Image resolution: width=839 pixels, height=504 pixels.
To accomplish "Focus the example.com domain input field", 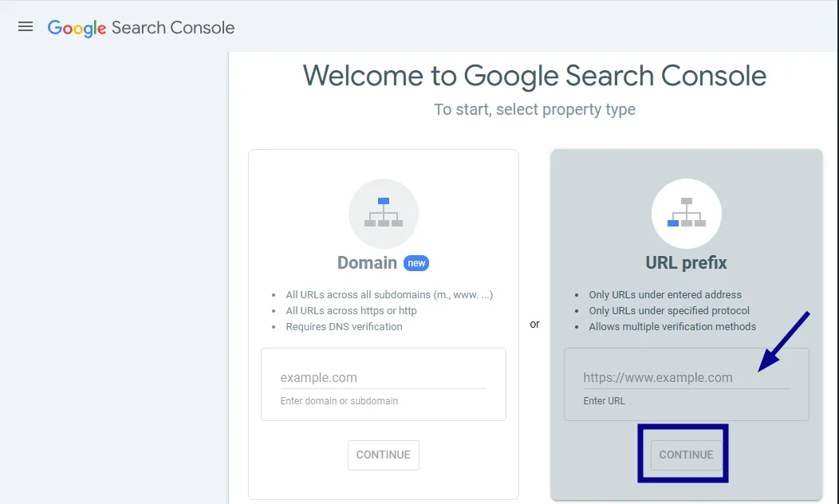I will [383, 378].
